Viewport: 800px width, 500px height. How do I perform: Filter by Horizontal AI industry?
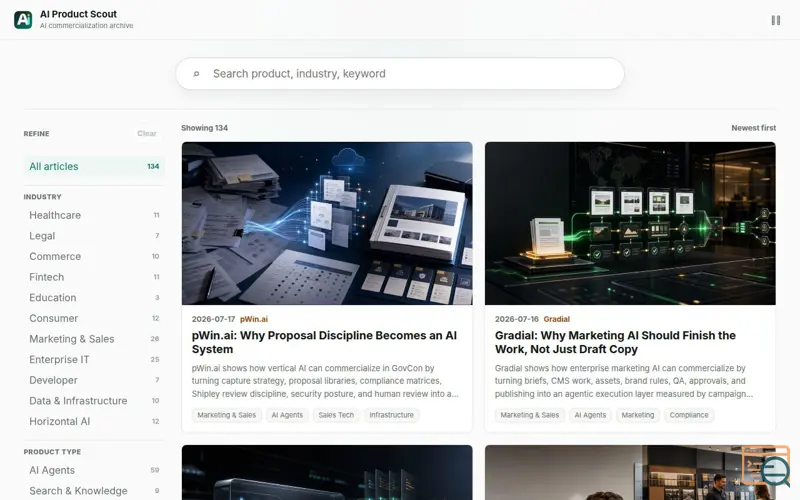(x=94, y=421)
